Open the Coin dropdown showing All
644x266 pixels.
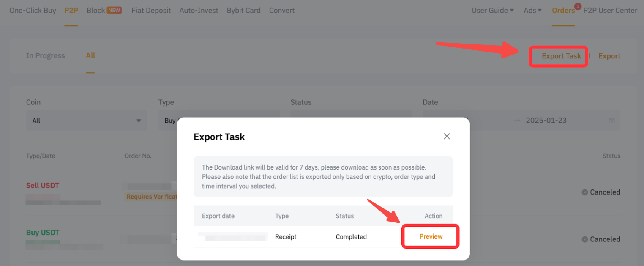click(x=87, y=121)
